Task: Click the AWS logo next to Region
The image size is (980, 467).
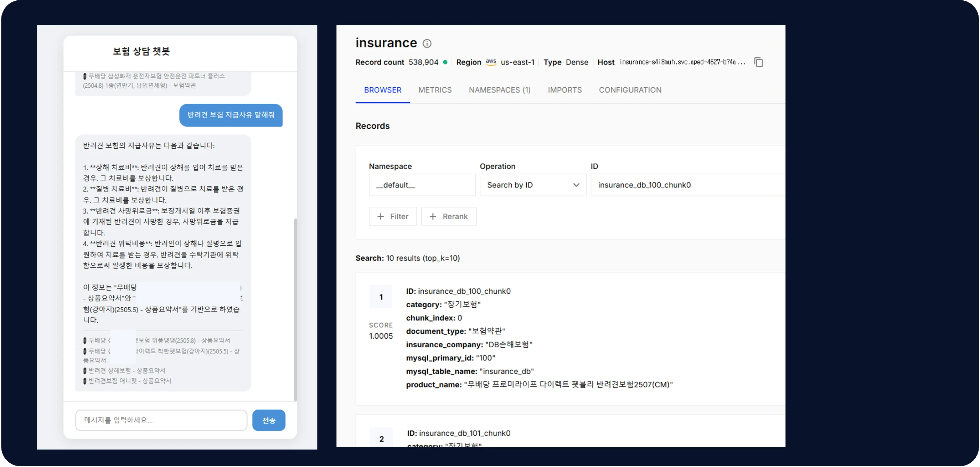Action: 491,62
